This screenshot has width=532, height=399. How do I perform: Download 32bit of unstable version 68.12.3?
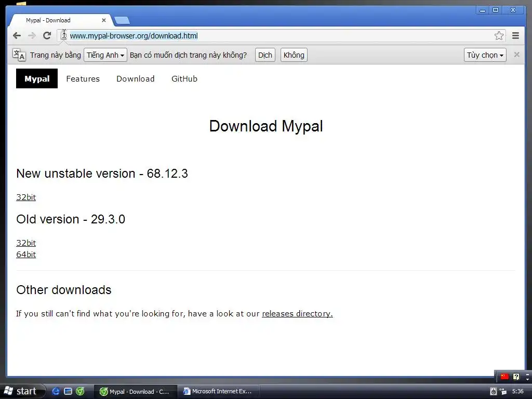pyautogui.click(x=26, y=197)
